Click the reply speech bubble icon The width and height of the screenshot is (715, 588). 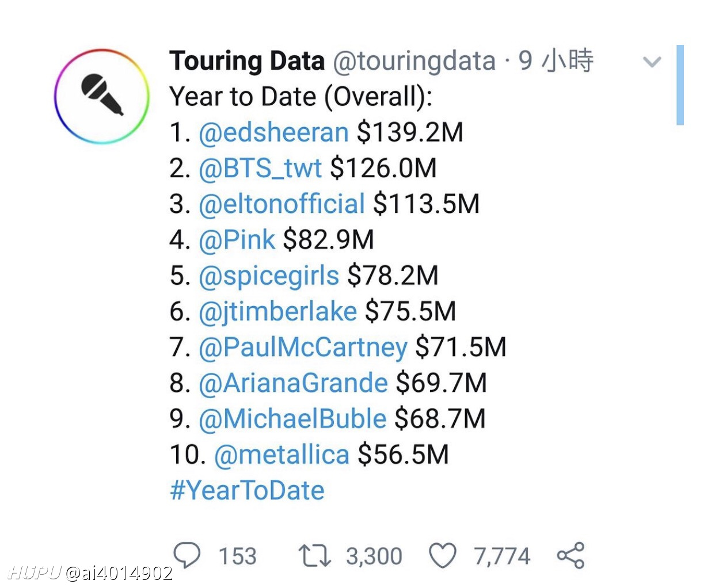tap(187, 556)
